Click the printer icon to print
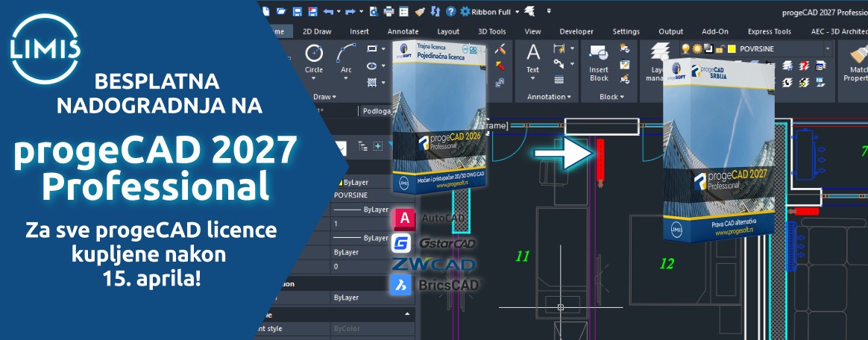The height and width of the screenshot is (340, 868). (x=389, y=11)
